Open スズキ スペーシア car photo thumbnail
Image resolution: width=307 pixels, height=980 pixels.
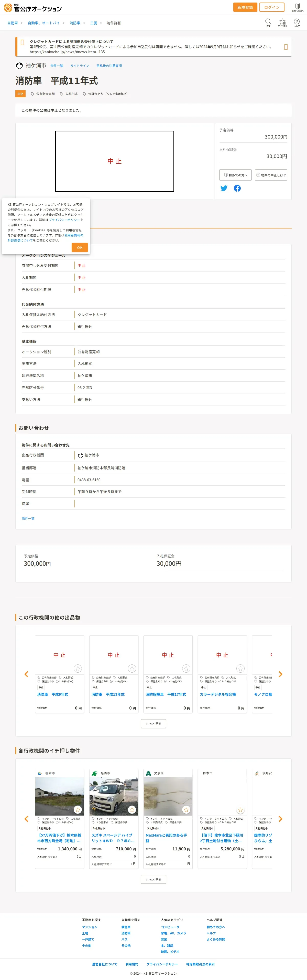click(114, 796)
